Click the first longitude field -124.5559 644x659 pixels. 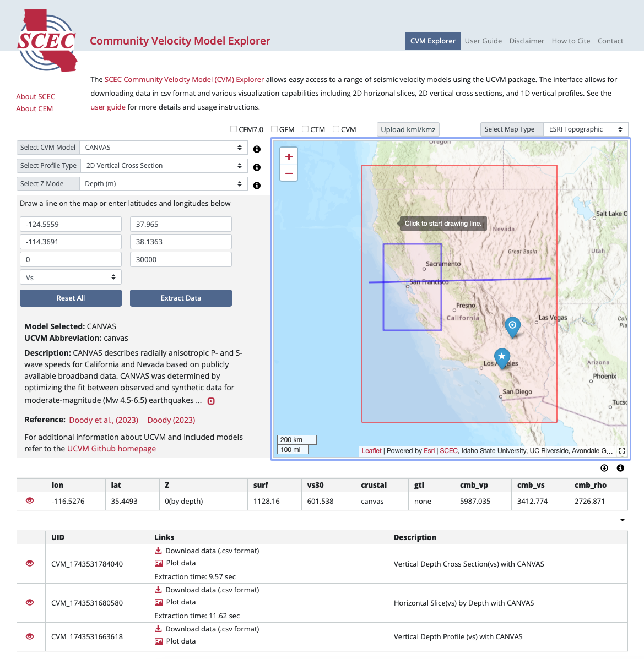pos(71,224)
